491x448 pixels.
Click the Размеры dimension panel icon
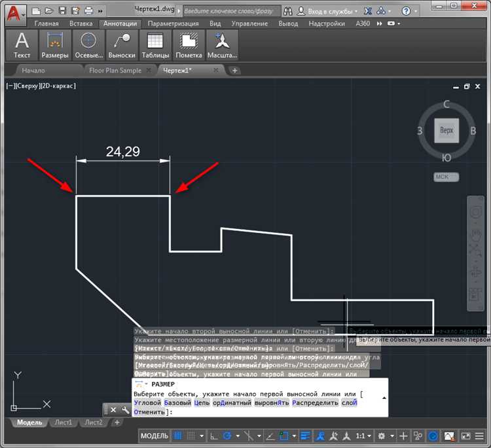point(55,45)
